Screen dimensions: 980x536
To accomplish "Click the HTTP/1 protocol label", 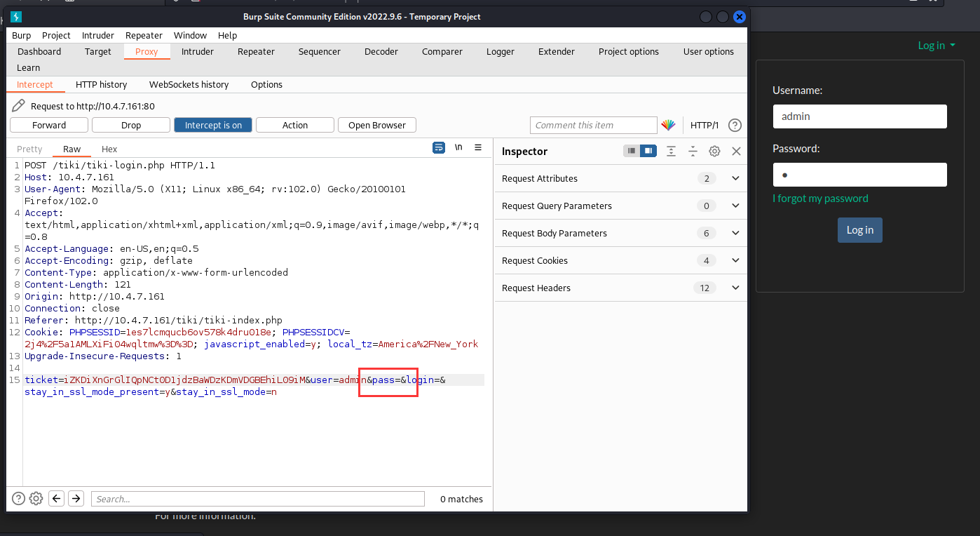I will tap(705, 125).
